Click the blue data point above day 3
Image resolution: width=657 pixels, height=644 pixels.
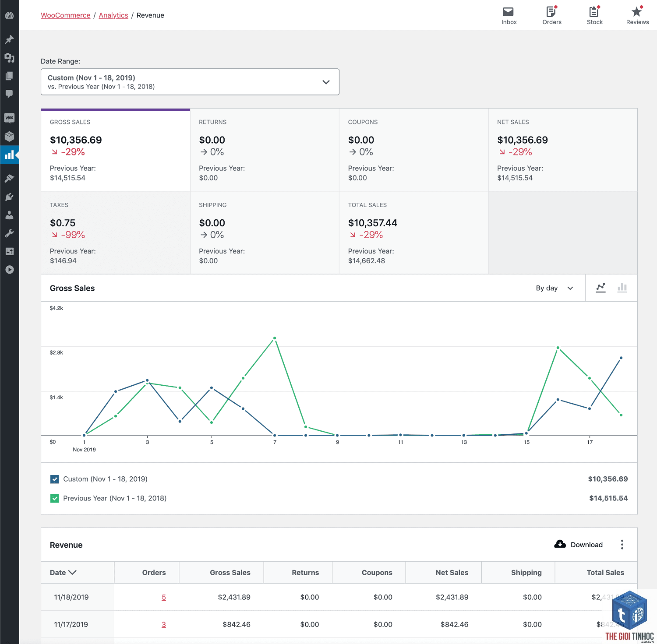147,380
